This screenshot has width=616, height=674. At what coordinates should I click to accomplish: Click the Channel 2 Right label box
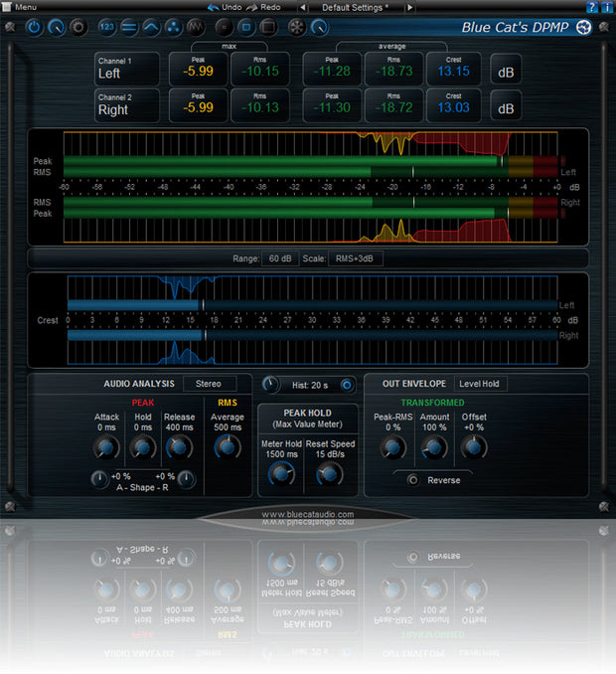click(127, 105)
